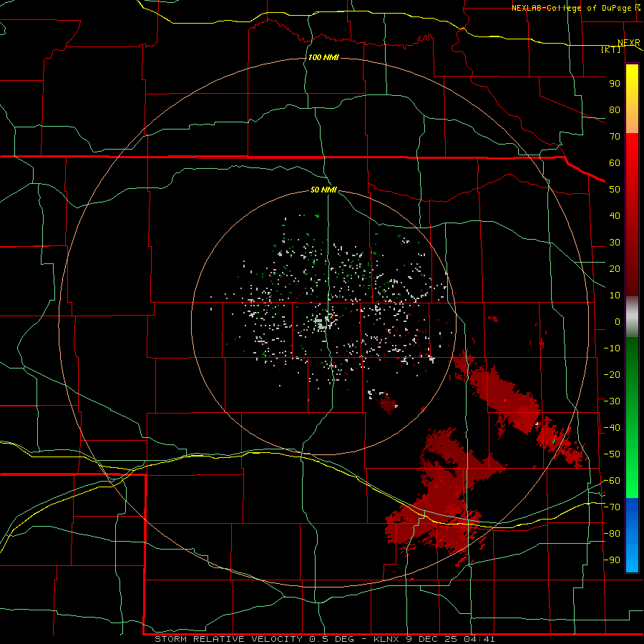This screenshot has width=644, height=644.
Task: Click the -50 value on the velocity scale
Action: (612, 454)
